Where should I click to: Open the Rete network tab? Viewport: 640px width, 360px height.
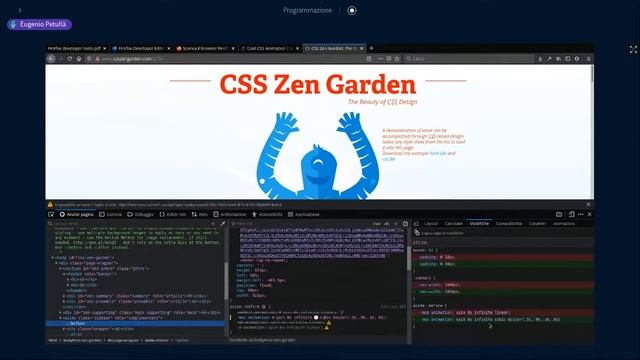click(200, 214)
